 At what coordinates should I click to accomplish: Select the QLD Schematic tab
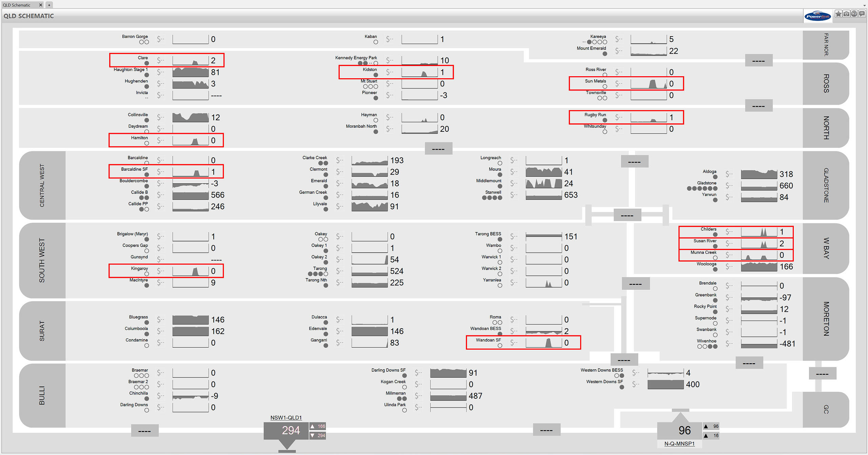[17, 5]
